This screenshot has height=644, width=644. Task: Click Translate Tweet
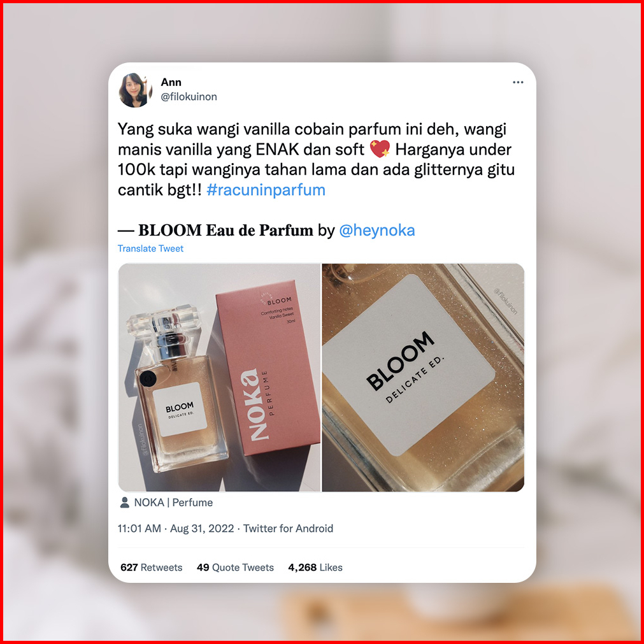click(x=150, y=248)
